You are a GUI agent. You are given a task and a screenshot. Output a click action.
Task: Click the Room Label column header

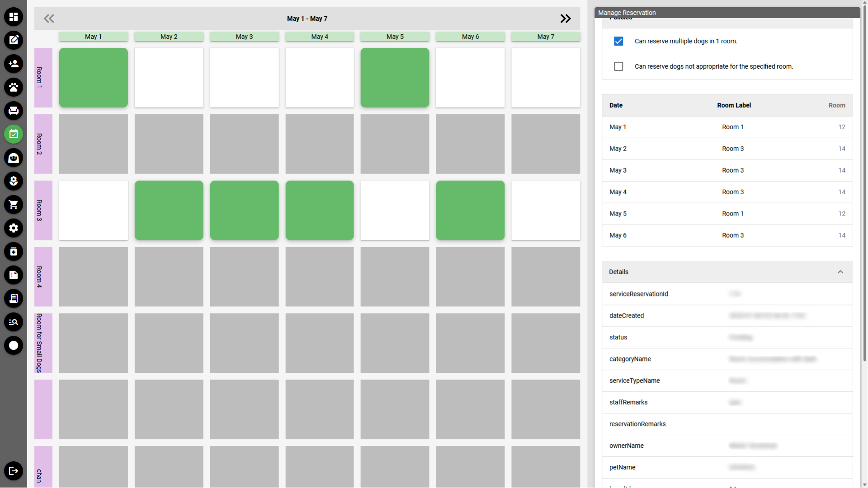tap(734, 105)
